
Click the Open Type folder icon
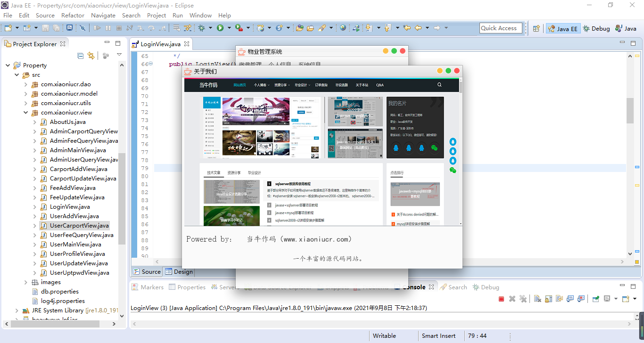(x=299, y=28)
